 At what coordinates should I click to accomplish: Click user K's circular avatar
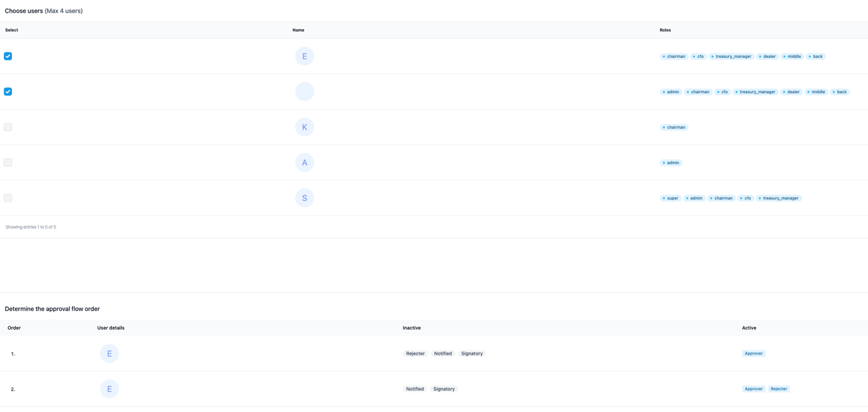coord(304,126)
